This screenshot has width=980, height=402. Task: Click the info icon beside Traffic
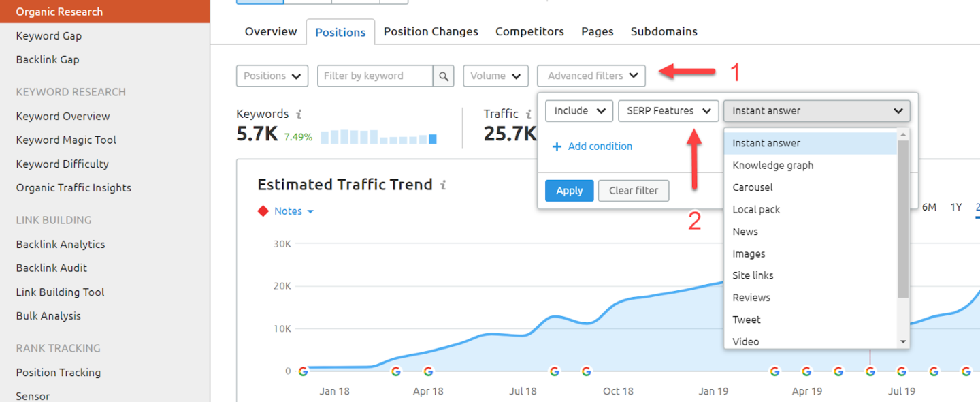click(x=528, y=114)
